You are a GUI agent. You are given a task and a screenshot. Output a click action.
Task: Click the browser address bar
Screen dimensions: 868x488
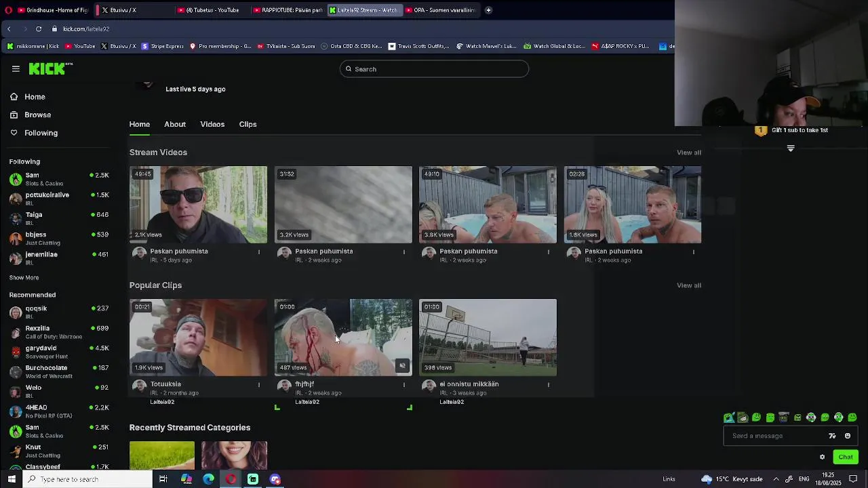click(x=359, y=28)
